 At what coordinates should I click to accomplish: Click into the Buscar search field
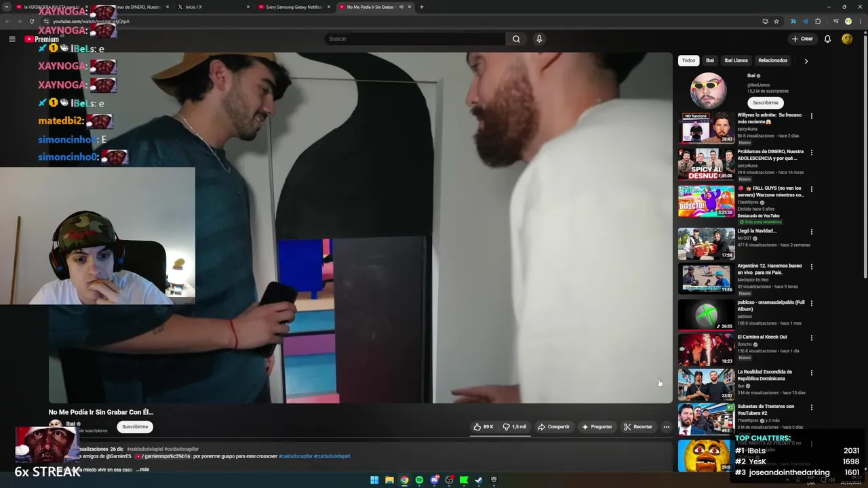tap(416, 39)
